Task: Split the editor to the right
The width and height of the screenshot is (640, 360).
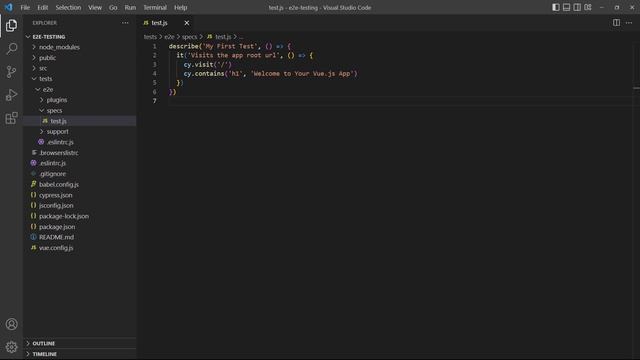Action: pos(616,23)
